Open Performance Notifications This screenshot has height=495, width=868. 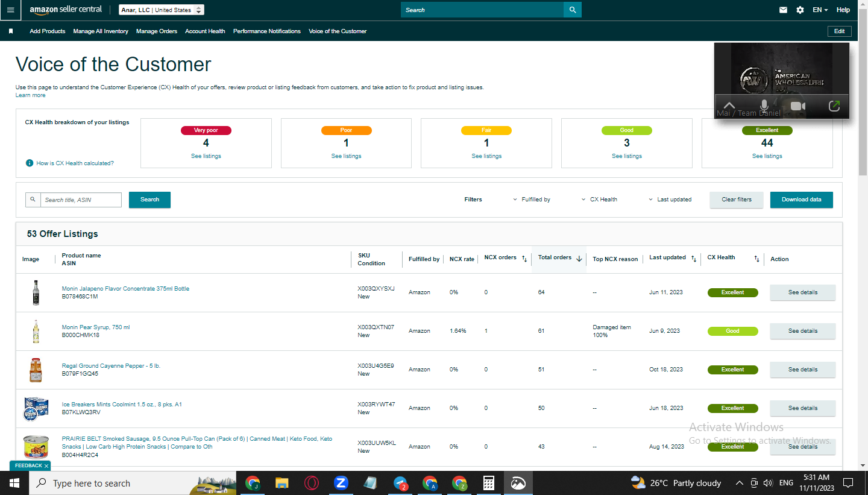coord(267,31)
